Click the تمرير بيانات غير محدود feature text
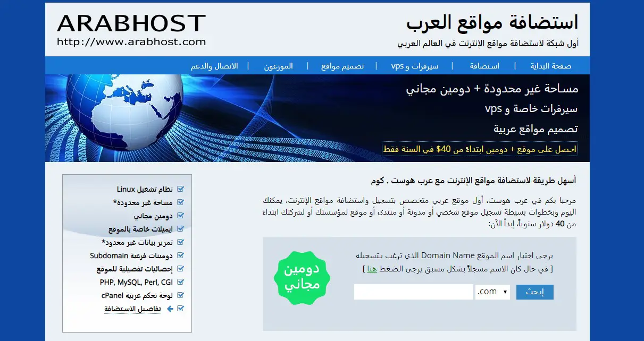Image resolution: width=644 pixels, height=341 pixels. (137, 242)
